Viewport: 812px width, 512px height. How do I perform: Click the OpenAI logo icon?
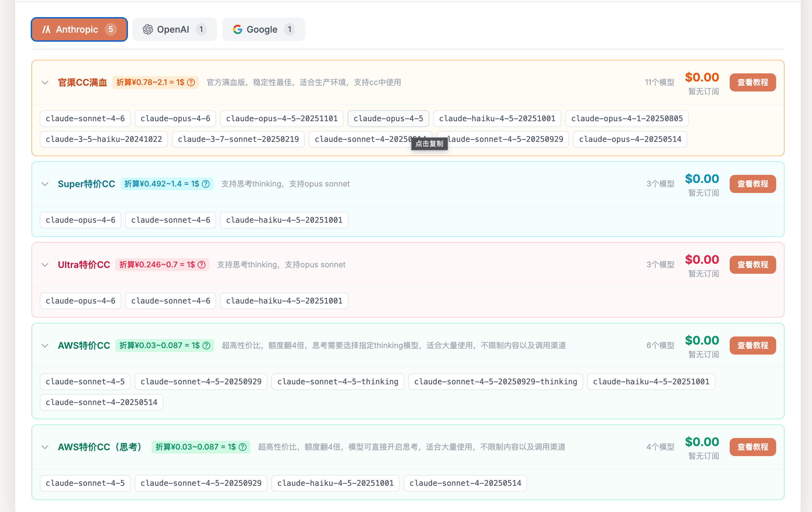[148, 30]
